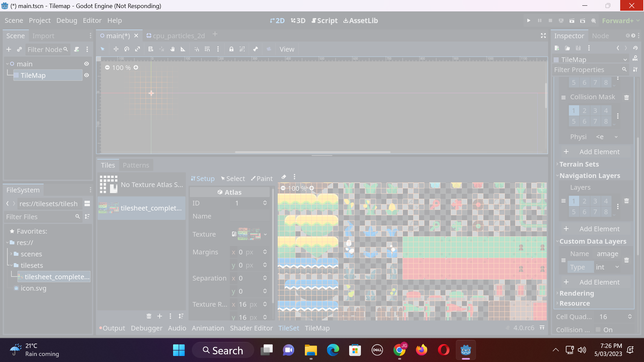Toggle Navigation Layers bit 5

pyautogui.click(x=574, y=212)
